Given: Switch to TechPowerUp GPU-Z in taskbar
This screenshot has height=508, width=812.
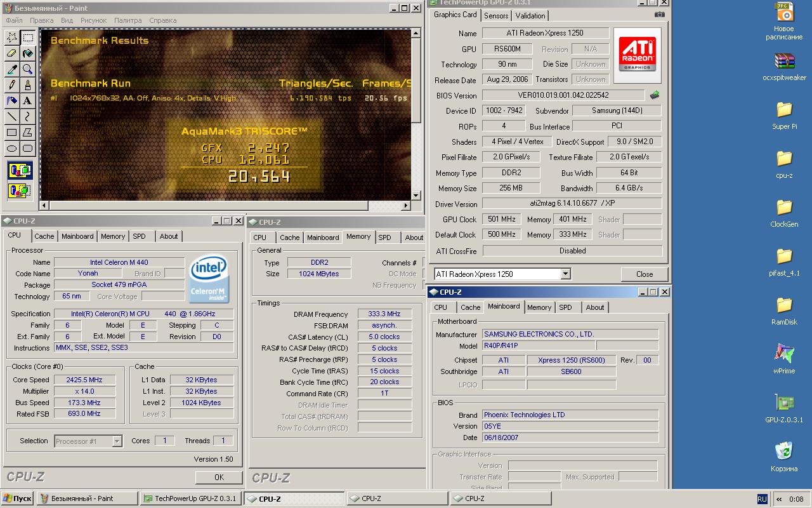Looking at the screenshot, I should (191, 498).
